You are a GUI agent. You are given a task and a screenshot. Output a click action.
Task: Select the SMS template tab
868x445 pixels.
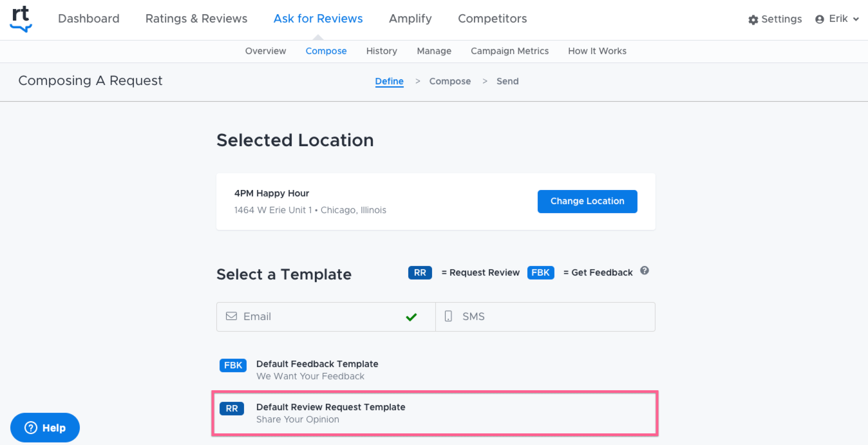[545, 317]
